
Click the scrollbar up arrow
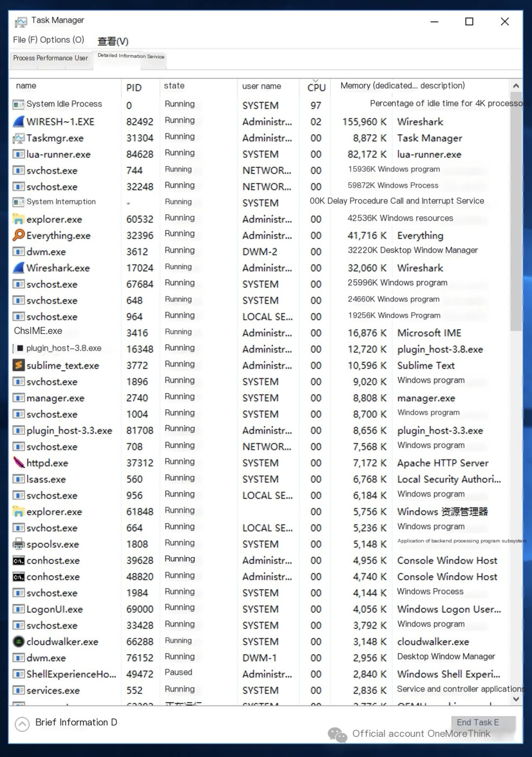tap(516, 86)
